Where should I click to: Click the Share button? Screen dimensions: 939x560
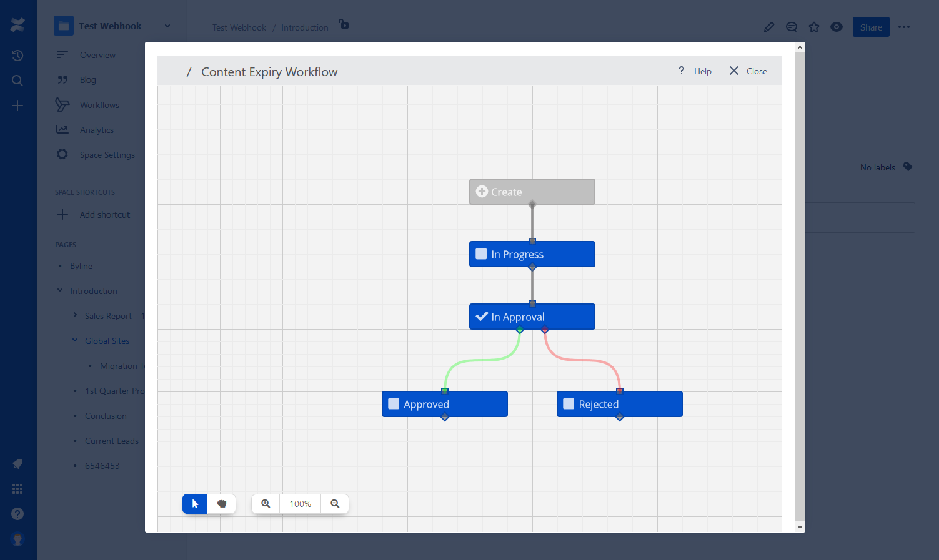pos(871,27)
